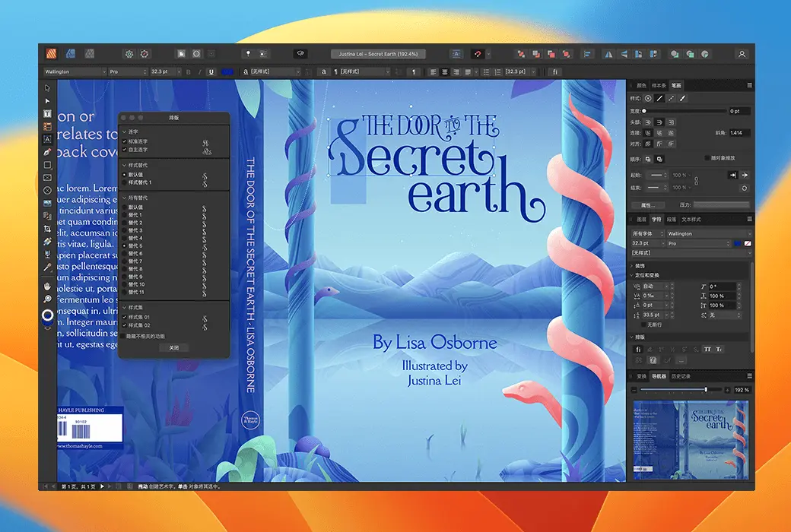Click the Flip Vertical toolbar icon
Viewport: 791px width, 532px height.
[624, 54]
